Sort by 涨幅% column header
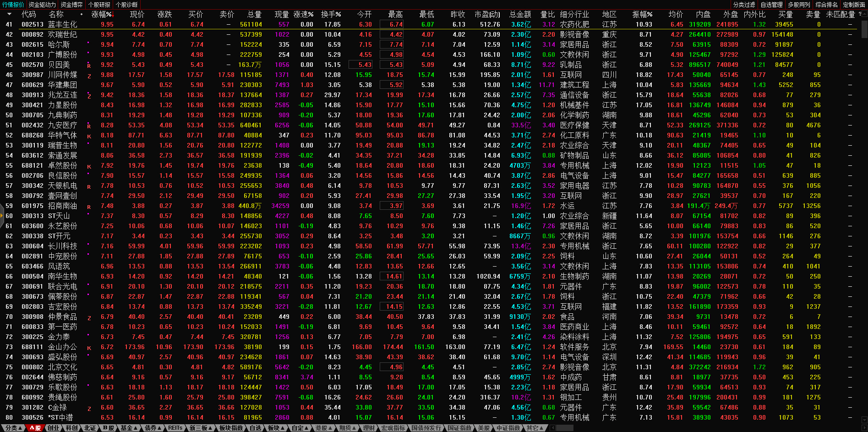This screenshot has width=868, height=432. pyautogui.click(x=101, y=15)
